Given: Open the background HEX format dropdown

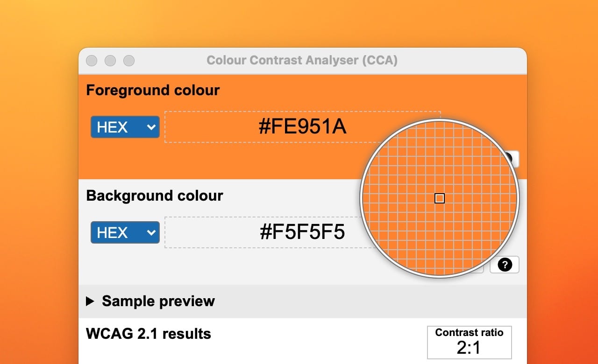Looking at the screenshot, I should click(x=125, y=232).
